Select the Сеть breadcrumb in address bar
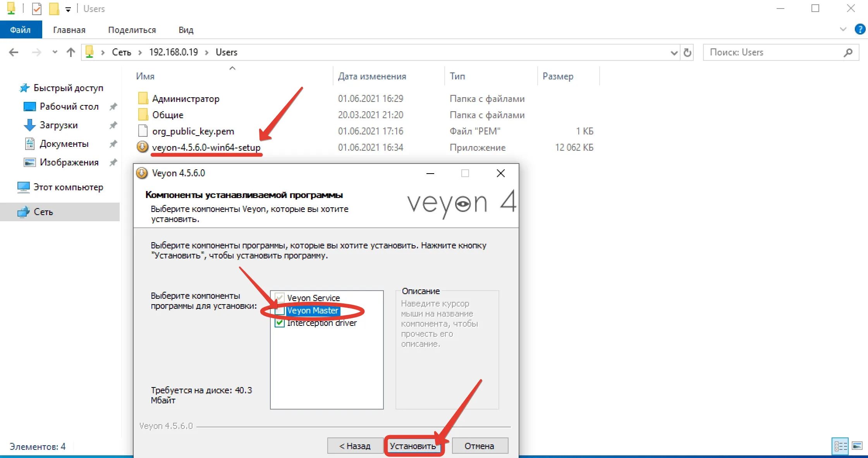868x458 pixels. (122, 52)
